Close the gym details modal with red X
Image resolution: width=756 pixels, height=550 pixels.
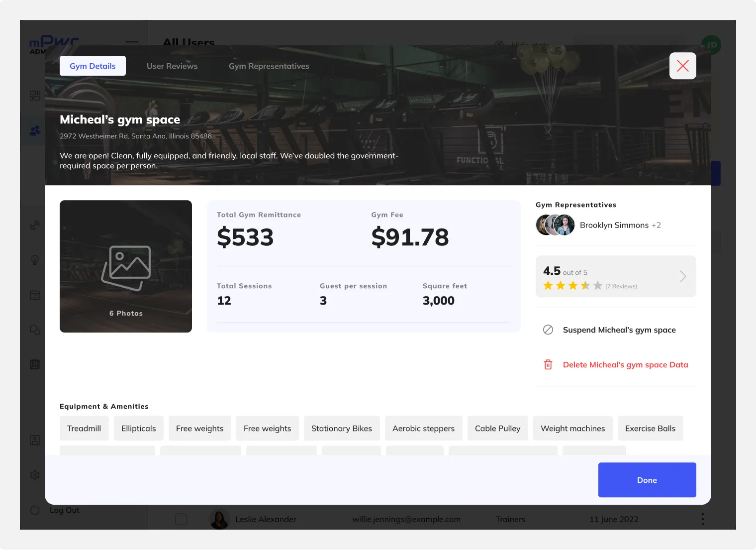click(x=683, y=66)
